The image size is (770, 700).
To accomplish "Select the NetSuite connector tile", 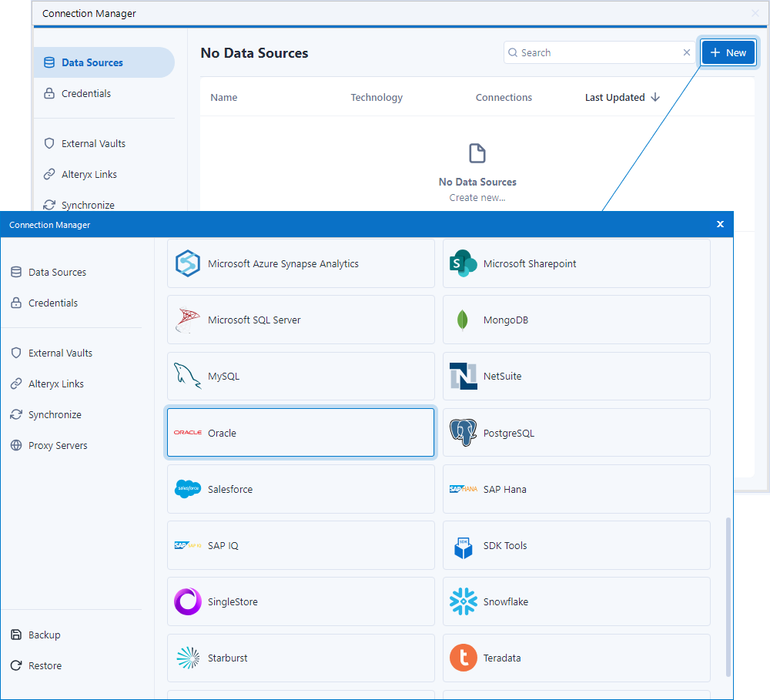I will coord(576,376).
